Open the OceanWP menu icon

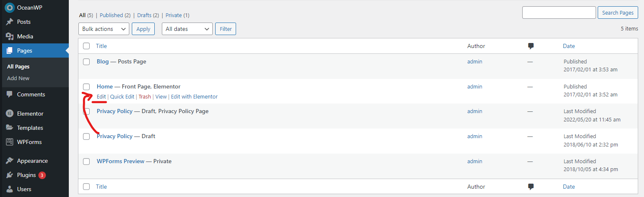10,8
